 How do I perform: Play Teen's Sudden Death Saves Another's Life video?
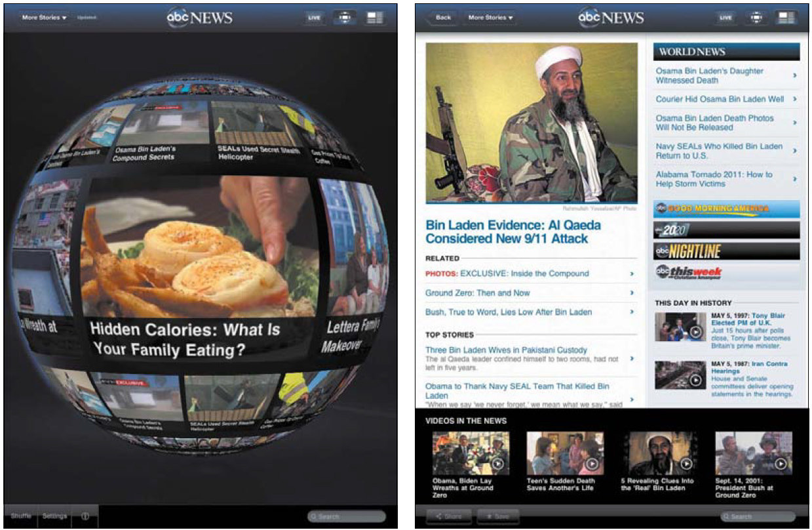pos(565,453)
